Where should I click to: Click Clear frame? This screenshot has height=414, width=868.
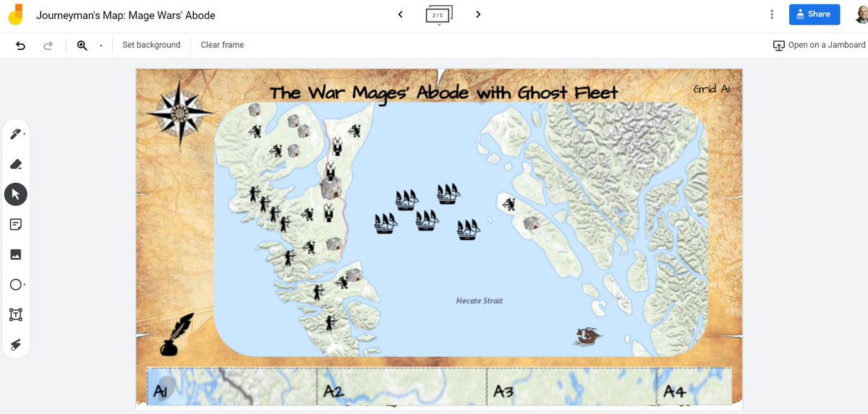coord(222,45)
